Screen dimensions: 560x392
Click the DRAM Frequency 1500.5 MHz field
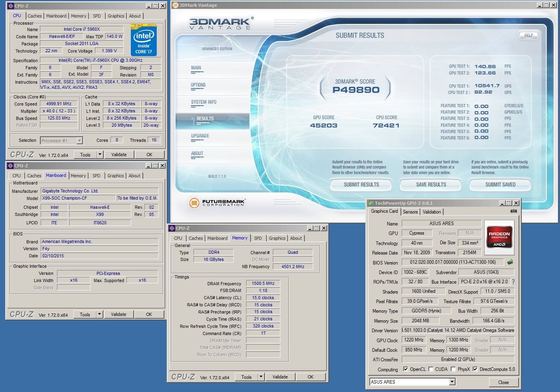pos(263,283)
